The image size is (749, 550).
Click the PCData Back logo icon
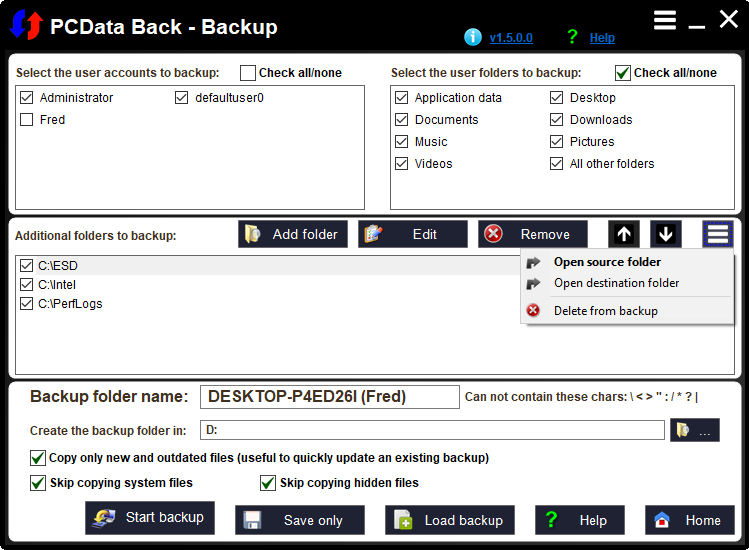26,25
